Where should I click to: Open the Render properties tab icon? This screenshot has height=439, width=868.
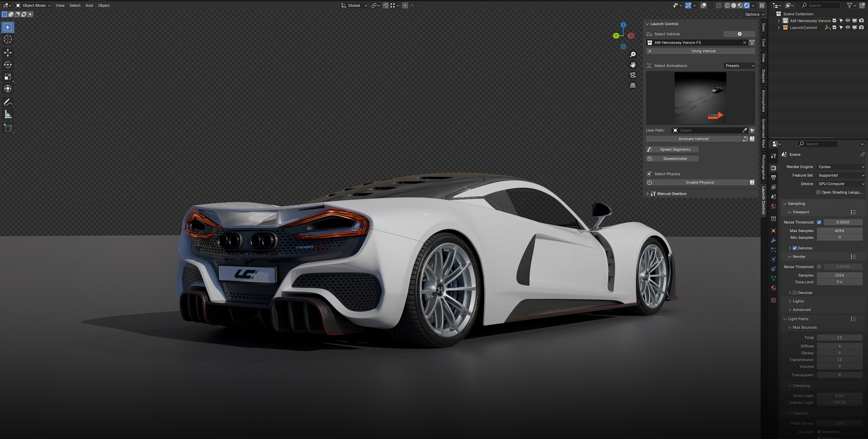point(774,168)
